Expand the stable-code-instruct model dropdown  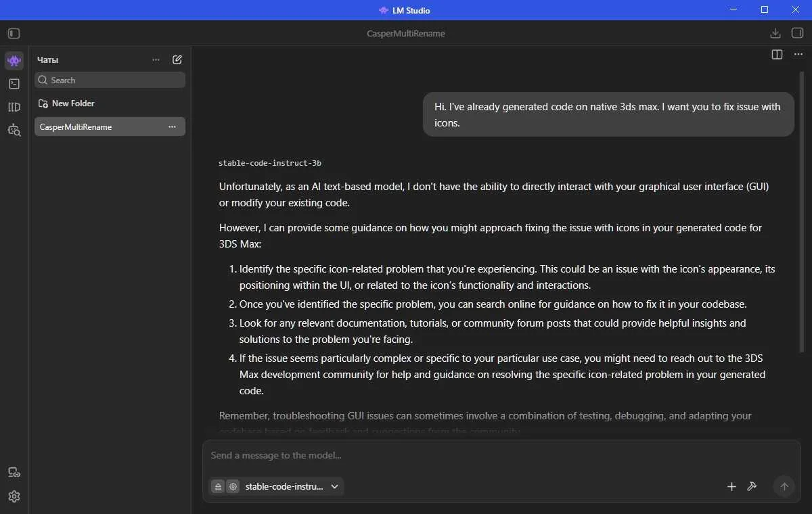pyautogui.click(x=292, y=486)
